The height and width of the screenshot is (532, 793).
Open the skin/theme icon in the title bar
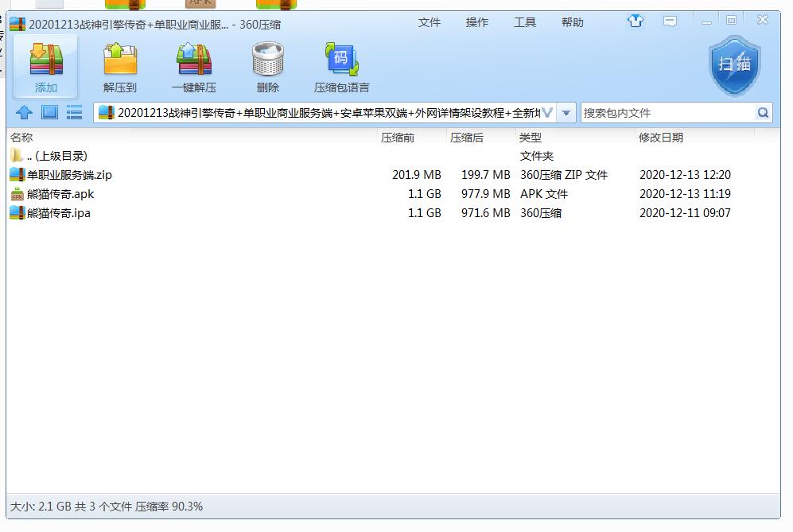[x=635, y=22]
